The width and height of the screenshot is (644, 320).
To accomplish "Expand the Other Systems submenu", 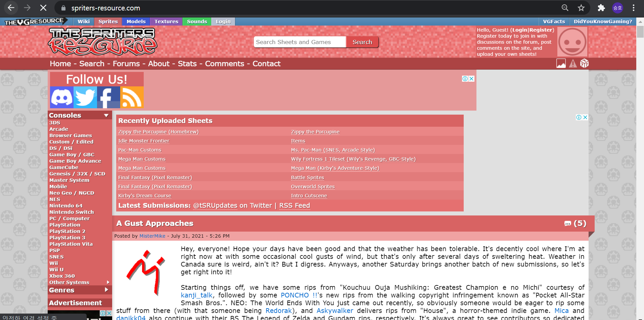I will coord(108,282).
